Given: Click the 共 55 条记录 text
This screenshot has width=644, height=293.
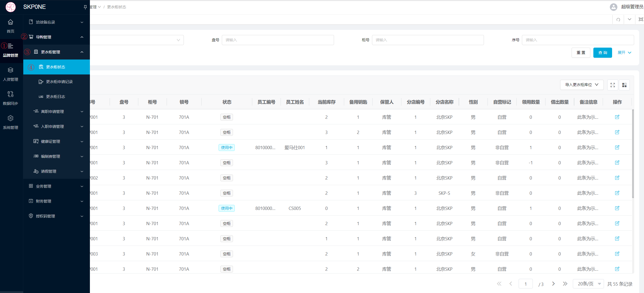Looking at the screenshot, I should point(620,284).
